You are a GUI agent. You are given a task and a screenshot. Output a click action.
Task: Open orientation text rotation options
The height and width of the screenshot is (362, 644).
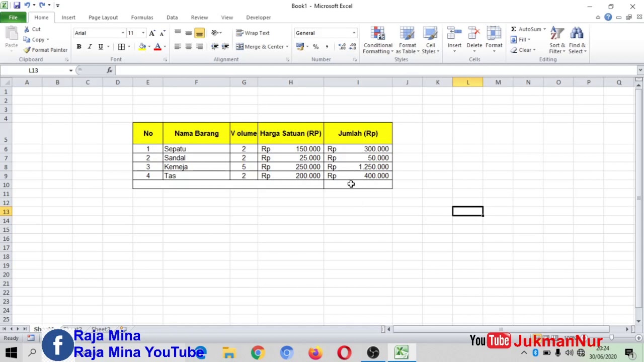tap(216, 33)
